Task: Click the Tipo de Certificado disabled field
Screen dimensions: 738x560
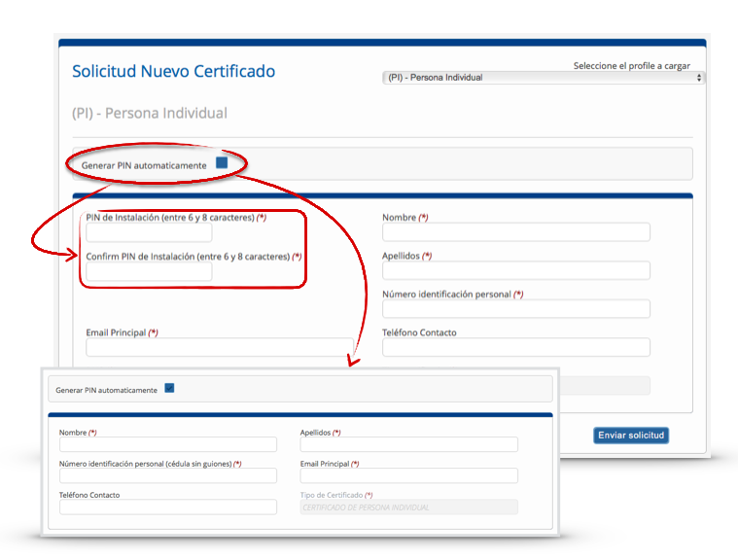Action: pos(408,507)
